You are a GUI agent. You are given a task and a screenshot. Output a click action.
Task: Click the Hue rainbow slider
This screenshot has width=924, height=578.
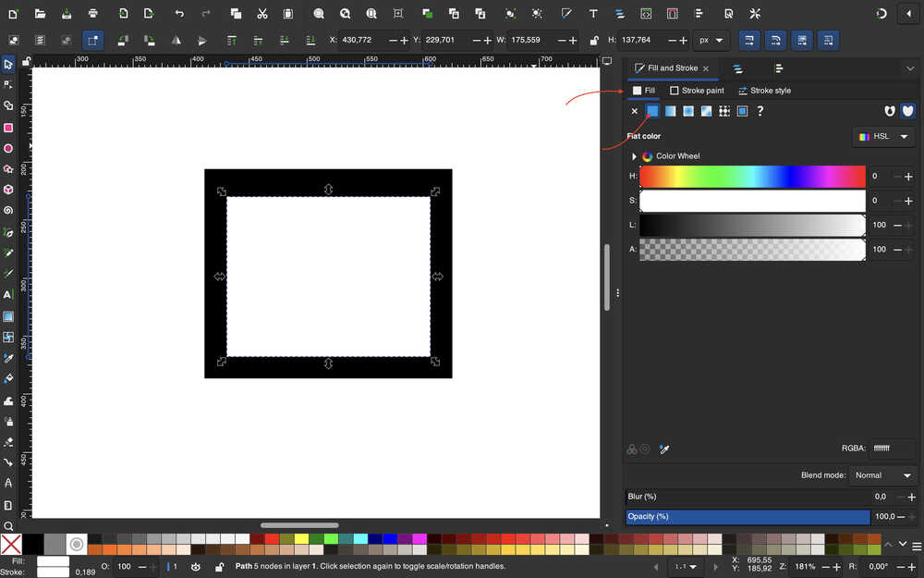[x=752, y=177]
